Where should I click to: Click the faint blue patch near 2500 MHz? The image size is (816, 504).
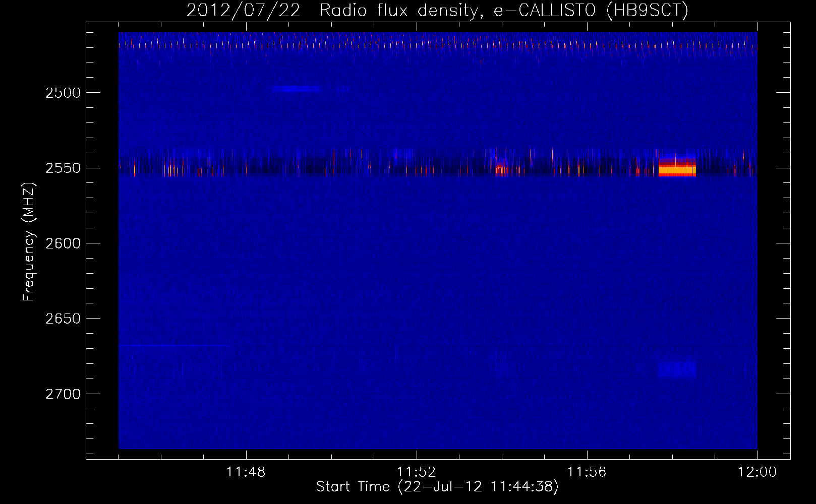[297, 89]
